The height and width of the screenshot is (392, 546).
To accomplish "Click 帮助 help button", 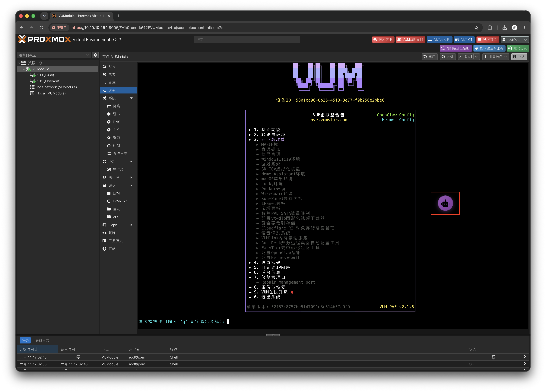I will [x=519, y=57].
